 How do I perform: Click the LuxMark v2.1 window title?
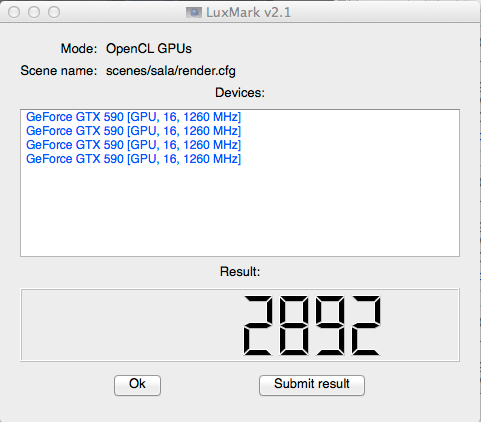click(x=248, y=13)
